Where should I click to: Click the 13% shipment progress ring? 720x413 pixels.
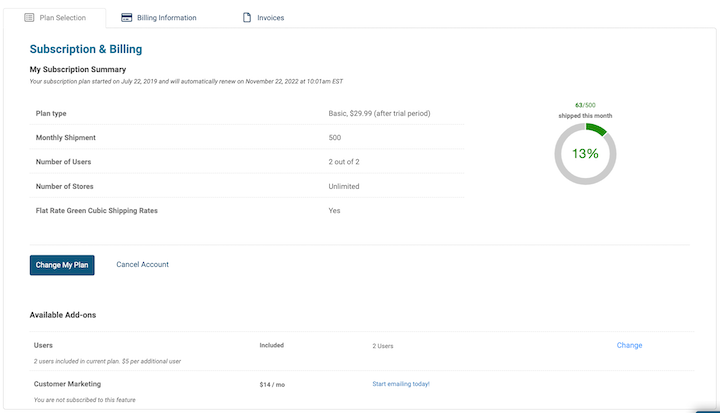[585, 154]
